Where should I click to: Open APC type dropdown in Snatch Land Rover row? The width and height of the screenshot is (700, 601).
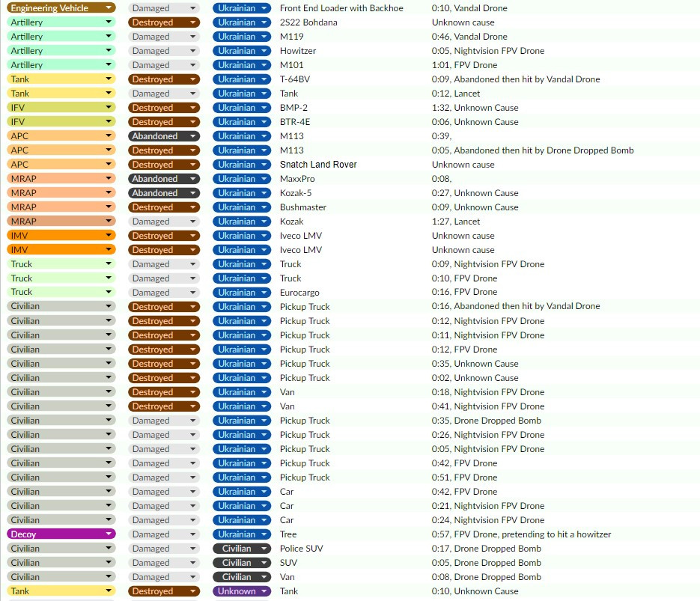[x=61, y=165]
